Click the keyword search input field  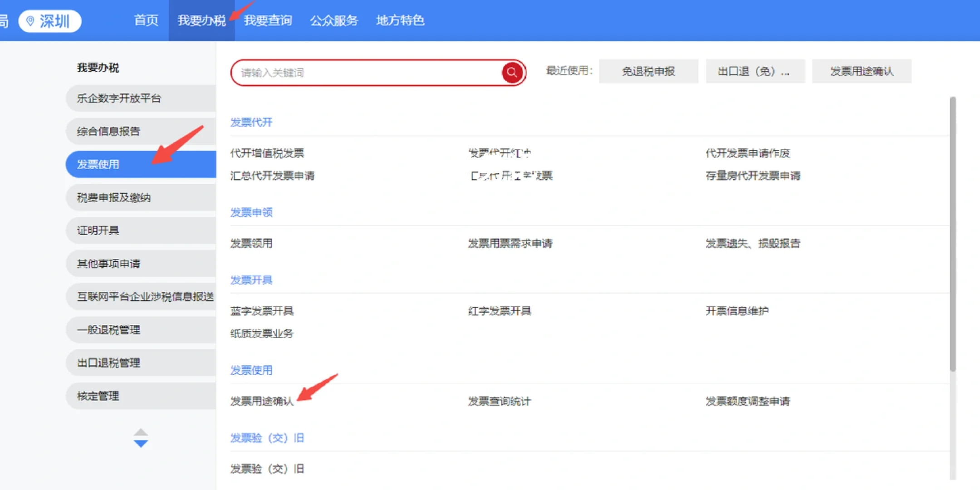(x=363, y=72)
